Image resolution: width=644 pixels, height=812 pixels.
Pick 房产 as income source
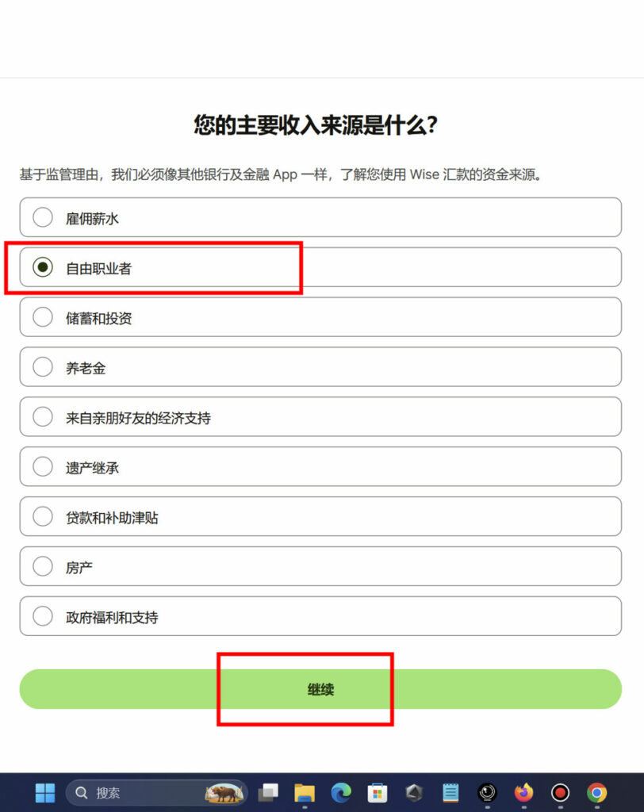pos(43,567)
